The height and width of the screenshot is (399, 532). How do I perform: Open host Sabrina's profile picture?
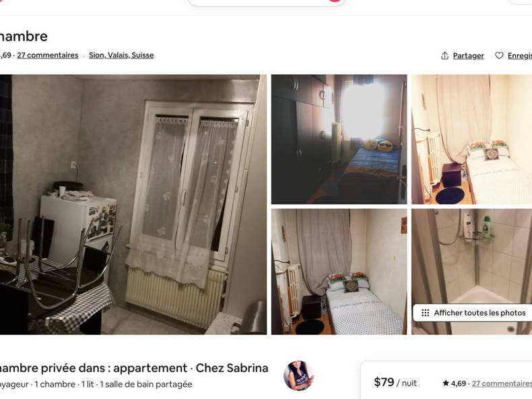point(298,375)
